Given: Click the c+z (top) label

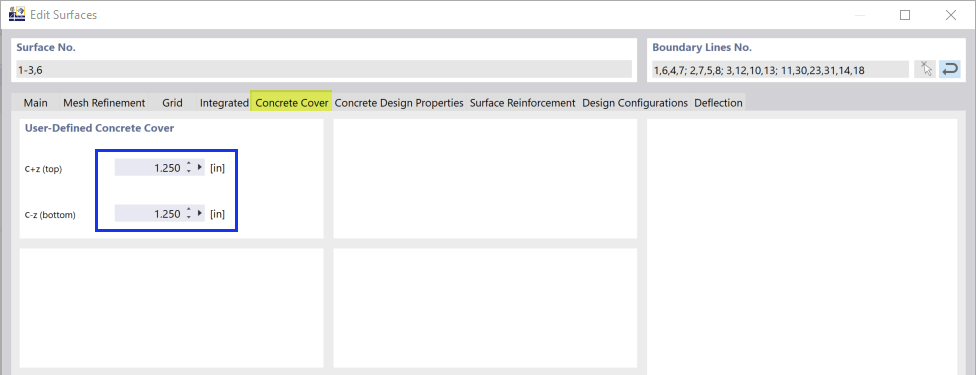Looking at the screenshot, I should point(44,169).
